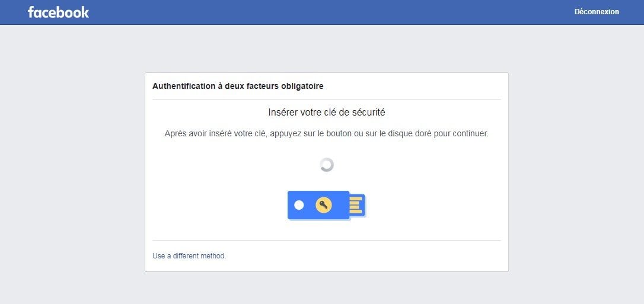Click the "Authentification à deux facteurs obligatoire" title
The width and height of the screenshot is (644, 304).
(238, 86)
